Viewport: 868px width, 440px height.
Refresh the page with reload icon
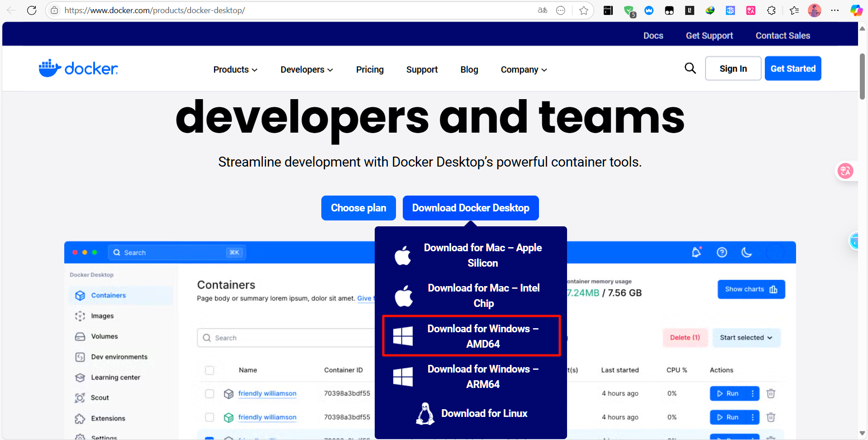pos(32,10)
